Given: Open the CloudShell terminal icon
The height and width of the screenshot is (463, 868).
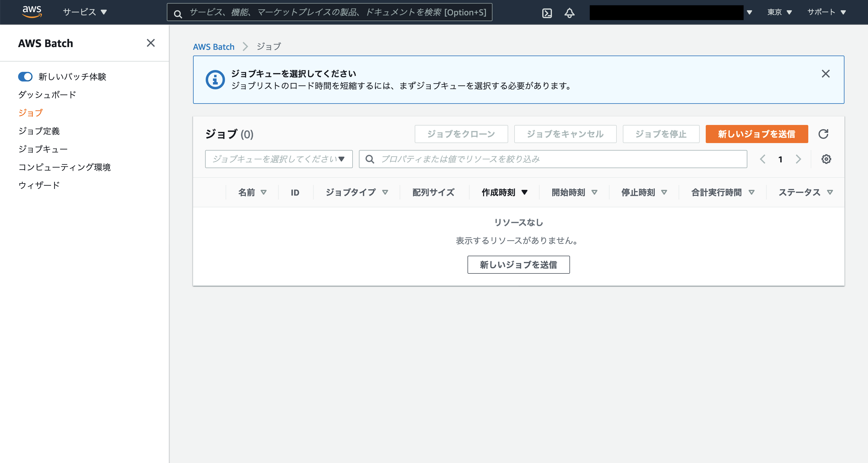Looking at the screenshot, I should [547, 13].
